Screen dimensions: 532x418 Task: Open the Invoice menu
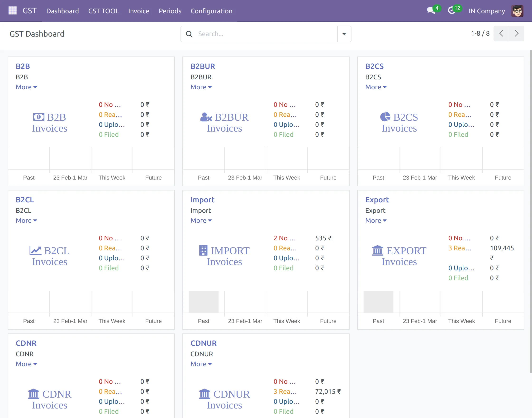point(138,11)
